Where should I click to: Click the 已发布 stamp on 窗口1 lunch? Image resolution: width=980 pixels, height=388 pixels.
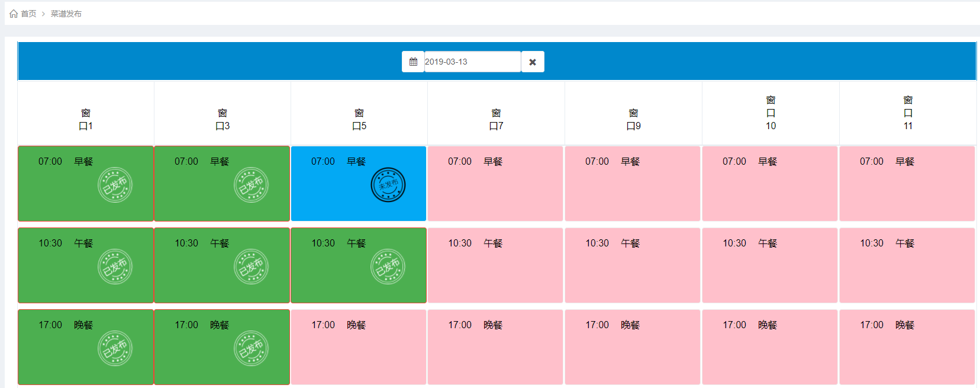[115, 267]
